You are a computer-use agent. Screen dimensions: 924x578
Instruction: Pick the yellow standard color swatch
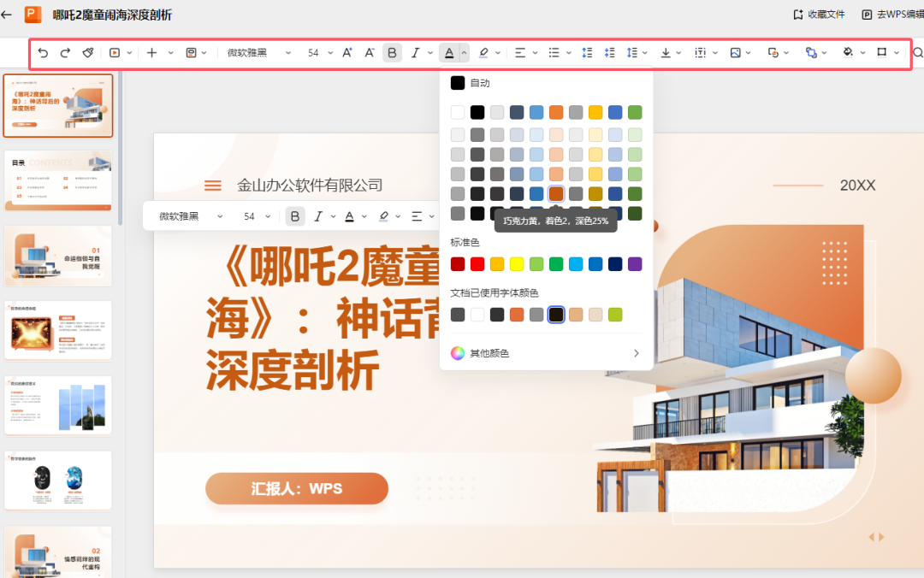tap(517, 264)
